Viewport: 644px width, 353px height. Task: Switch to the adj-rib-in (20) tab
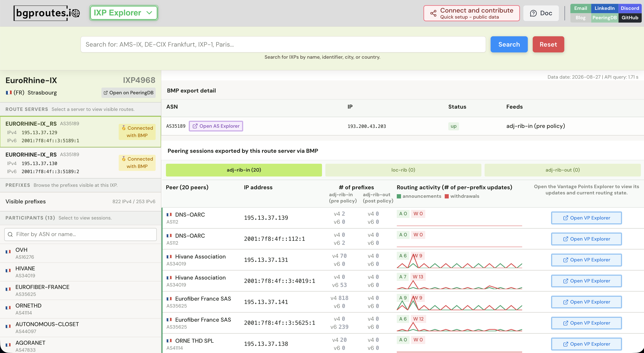[244, 170]
